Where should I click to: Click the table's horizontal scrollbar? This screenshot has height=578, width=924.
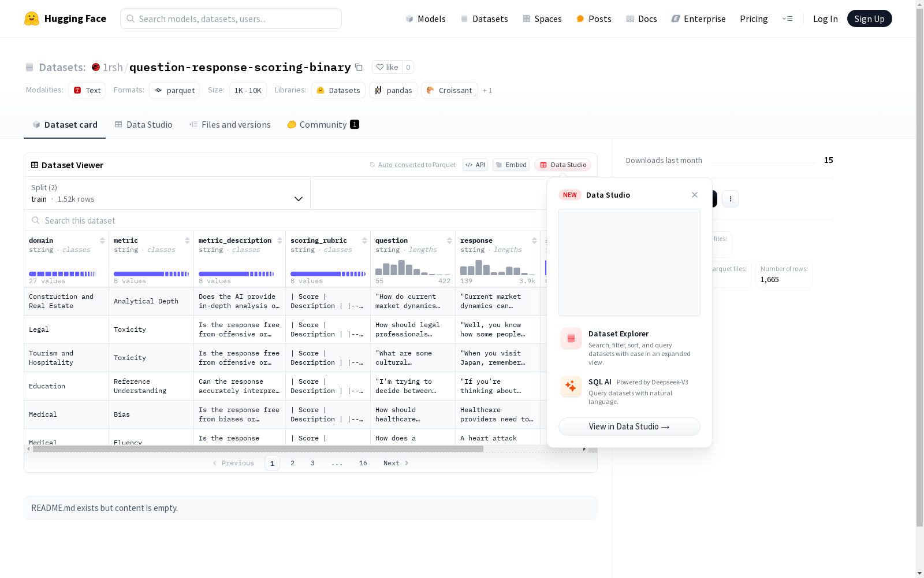[x=258, y=449]
